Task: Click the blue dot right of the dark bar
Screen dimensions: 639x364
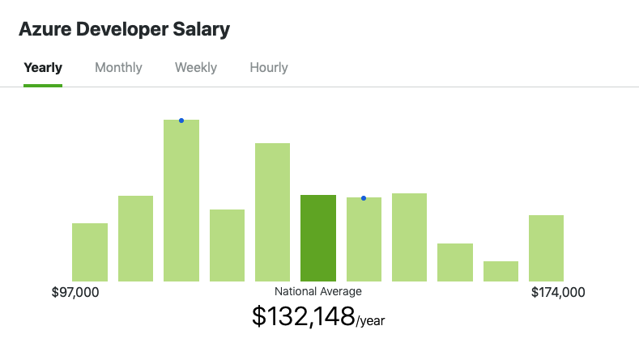Action: [x=364, y=198]
